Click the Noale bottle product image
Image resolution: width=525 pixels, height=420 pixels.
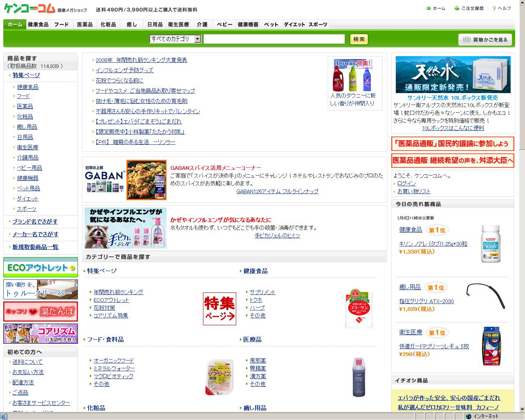[491, 244]
